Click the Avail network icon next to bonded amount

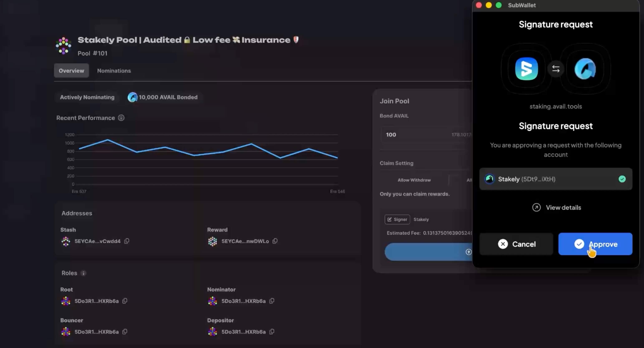point(132,97)
